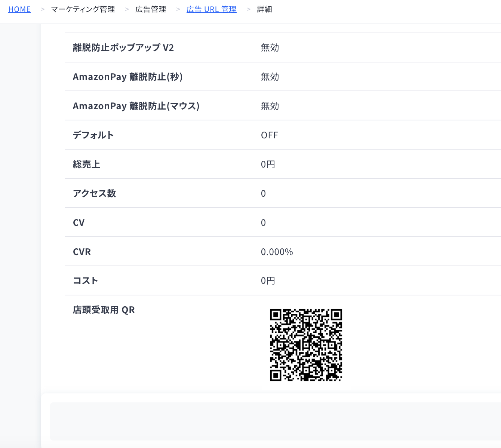Go to the HOME breadcrumb link
The image size is (501, 448).
coord(19,9)
